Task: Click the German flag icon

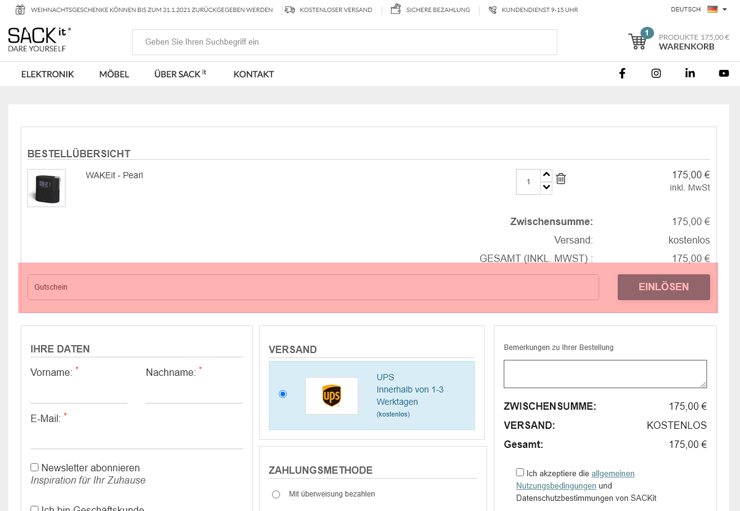Action: point(713,9)
